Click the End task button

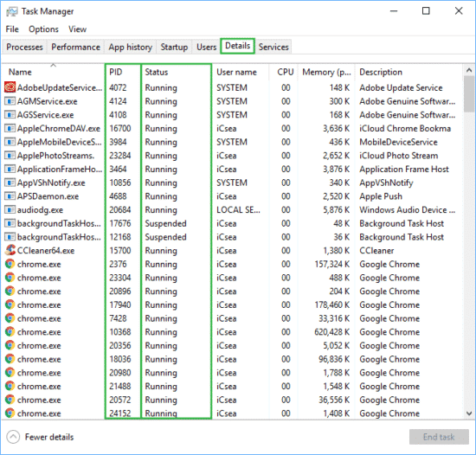[439, 437]
